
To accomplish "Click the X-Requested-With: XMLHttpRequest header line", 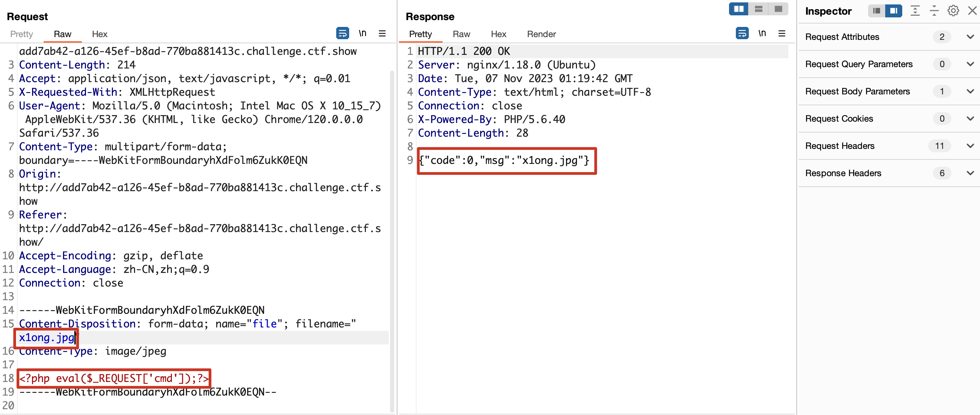I will point(117,92).
